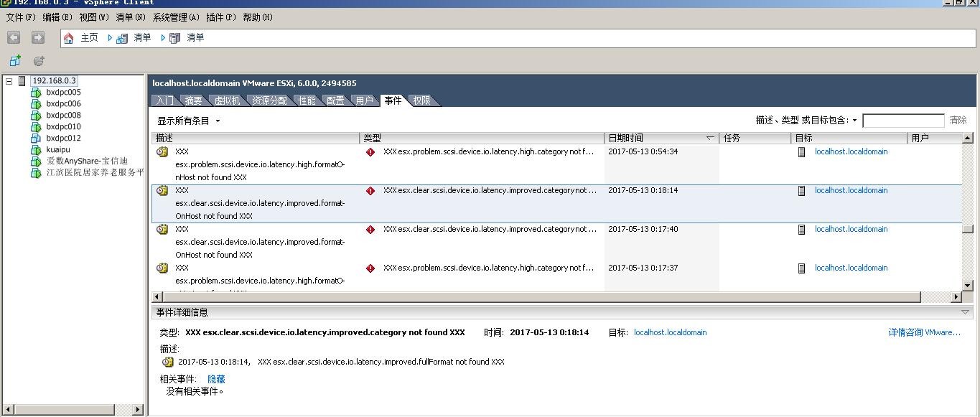Click the VM icon for 江滨医院居家养老服务平
This screenshot has height=417, width=980.
click(36, 173)
